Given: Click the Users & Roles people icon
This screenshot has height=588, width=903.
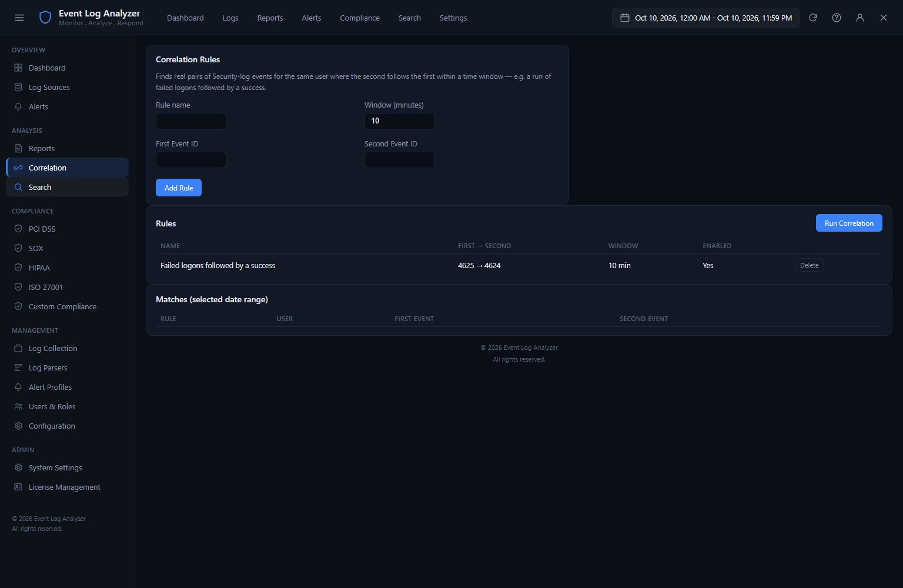Looking at the screenshot, I should coord(18,406).
